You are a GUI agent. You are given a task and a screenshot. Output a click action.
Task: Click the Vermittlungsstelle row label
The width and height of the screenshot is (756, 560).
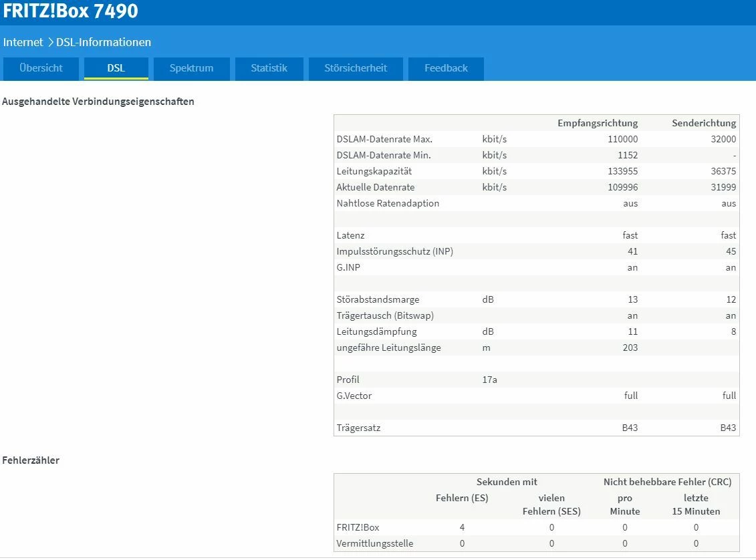pyautogui.click(x=374, y=543)
